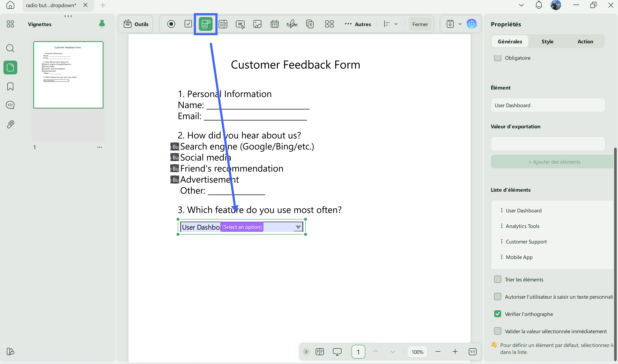Select the Advertisement radio button field
Screen dimensions: 618x364
click(x=175, y=180)
